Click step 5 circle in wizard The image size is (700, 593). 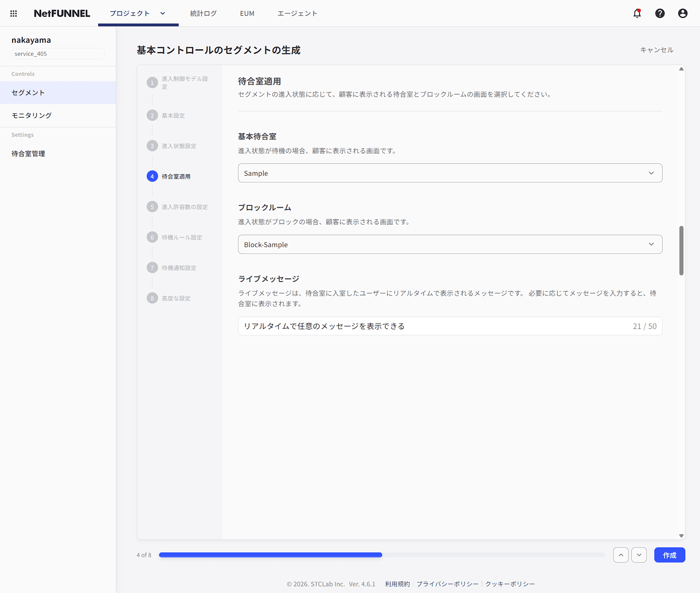pyautogui.click(x=152, y=207)
